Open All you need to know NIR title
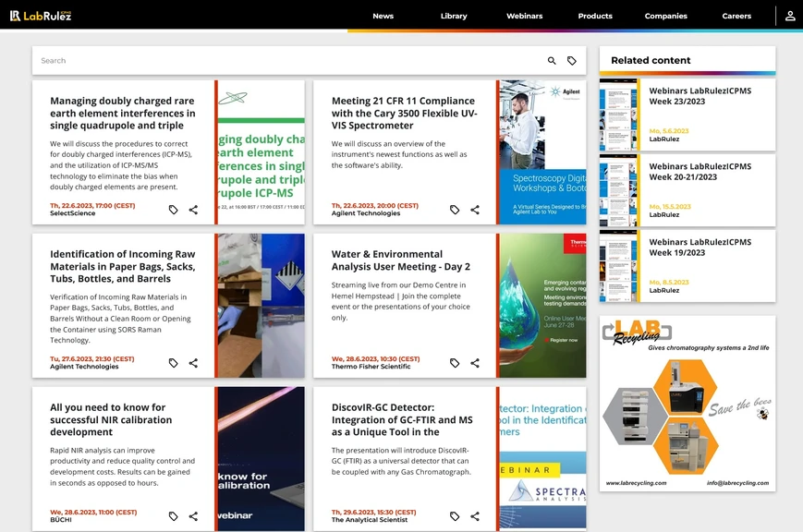Viewport: 803px width, 532px height. 111,419
